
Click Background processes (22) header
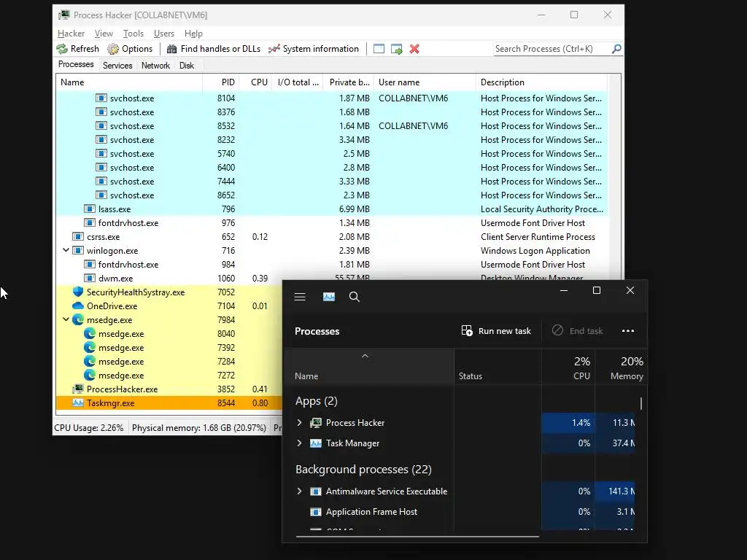[363, 470]
